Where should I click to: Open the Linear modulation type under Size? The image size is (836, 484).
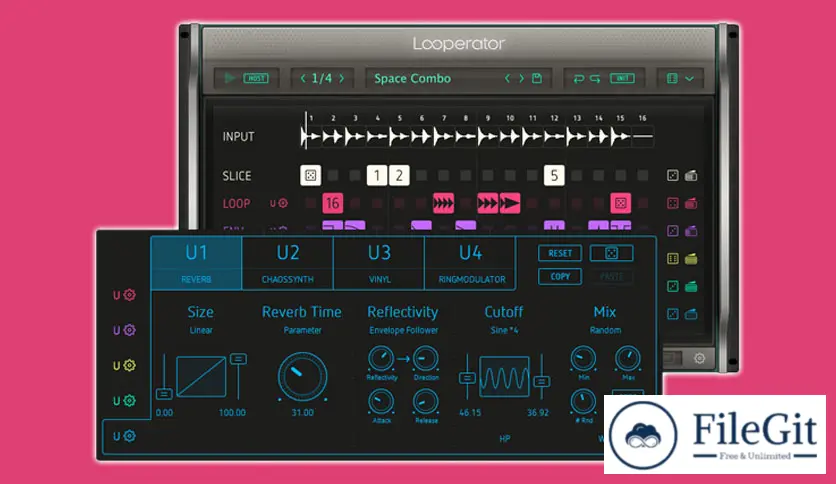tap(200, 330)
